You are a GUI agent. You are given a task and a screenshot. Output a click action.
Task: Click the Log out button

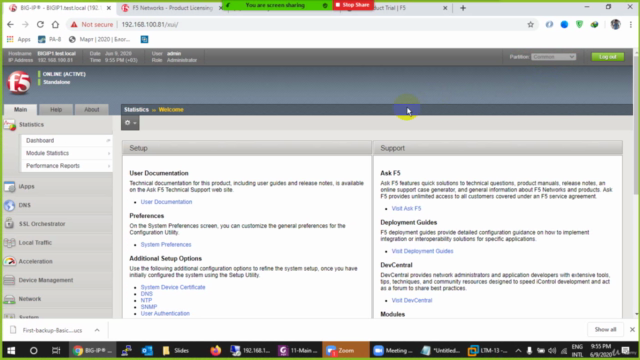click(607, 57)
